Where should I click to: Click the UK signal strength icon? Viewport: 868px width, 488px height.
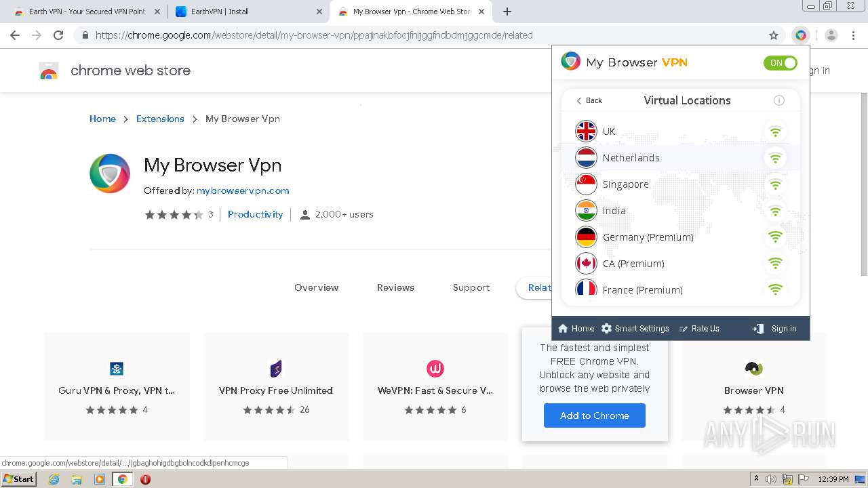coord(775,131)
